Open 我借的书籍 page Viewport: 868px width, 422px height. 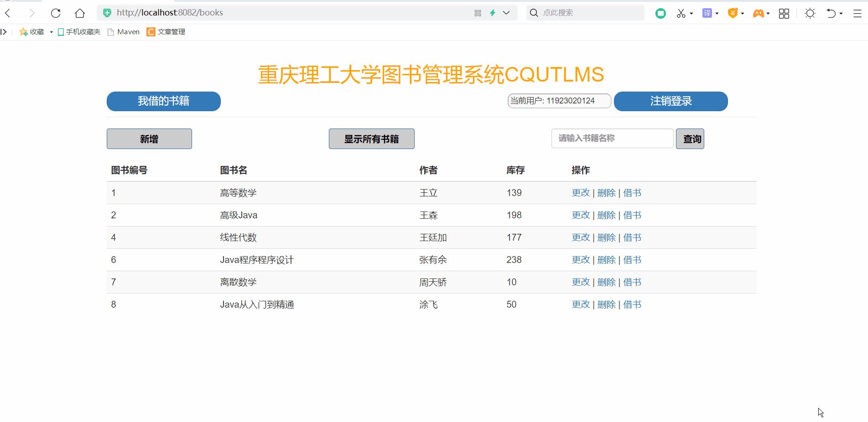(164, 101)
